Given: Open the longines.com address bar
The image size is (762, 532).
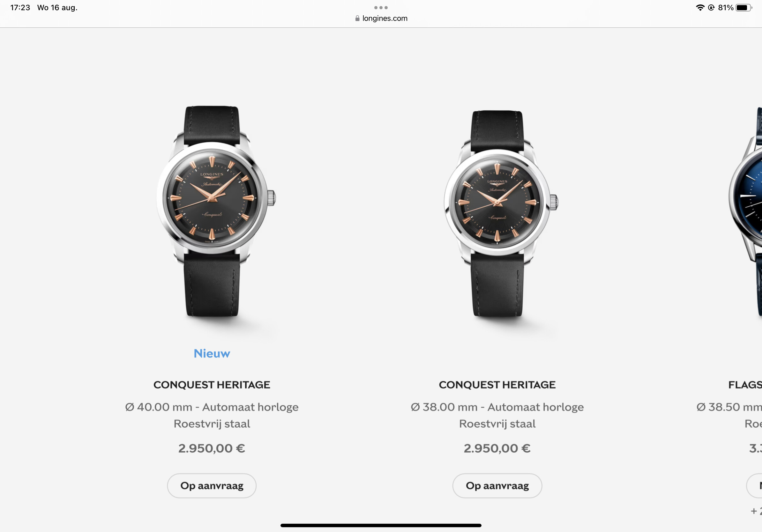Looking at the screenshot, I should tap(381, 18).
